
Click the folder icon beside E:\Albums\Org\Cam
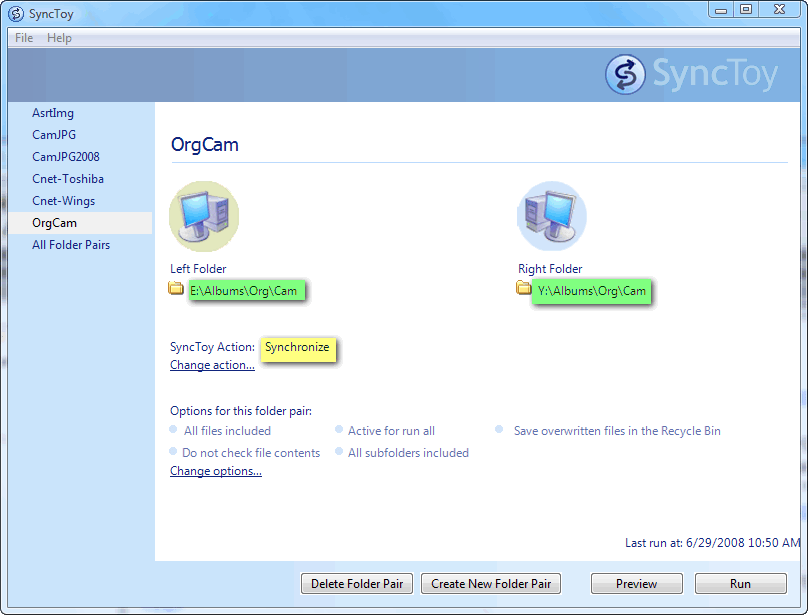(176, 288)
